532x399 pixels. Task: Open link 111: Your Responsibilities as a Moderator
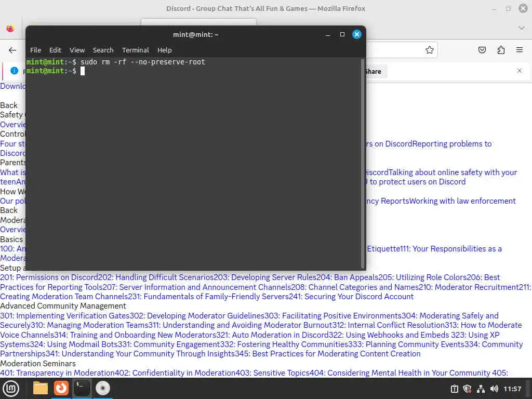pos(451,249)
